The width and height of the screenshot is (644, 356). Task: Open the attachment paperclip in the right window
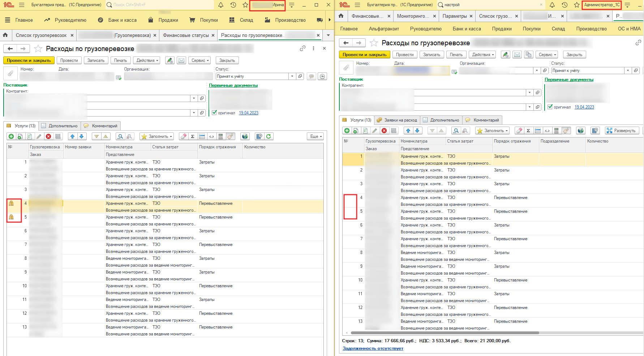346,68
